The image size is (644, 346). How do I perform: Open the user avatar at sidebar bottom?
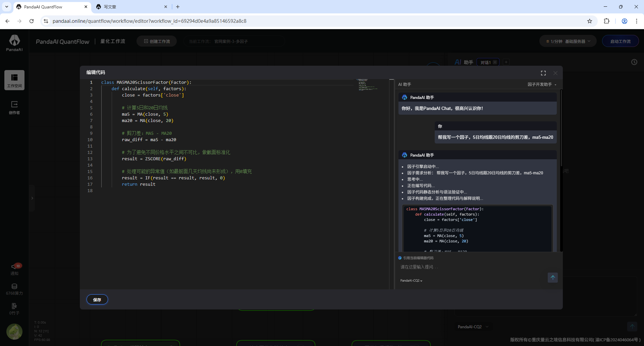[x=14, y=332]
